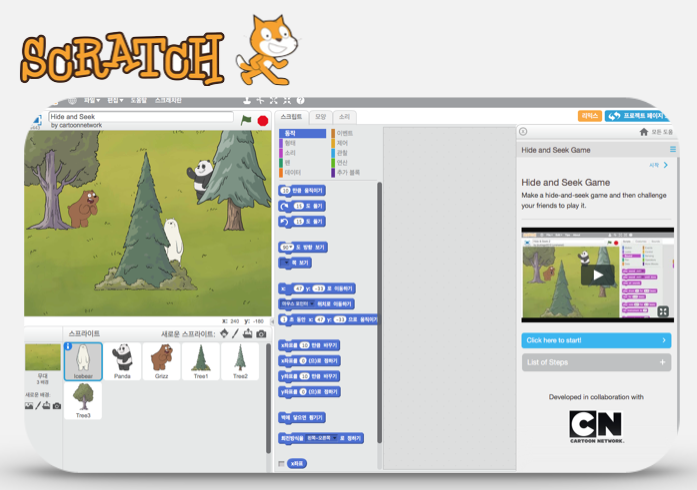697x490 pixels.
Task: Select the 동작 (Motion) block category
Action: coord(302,133)
